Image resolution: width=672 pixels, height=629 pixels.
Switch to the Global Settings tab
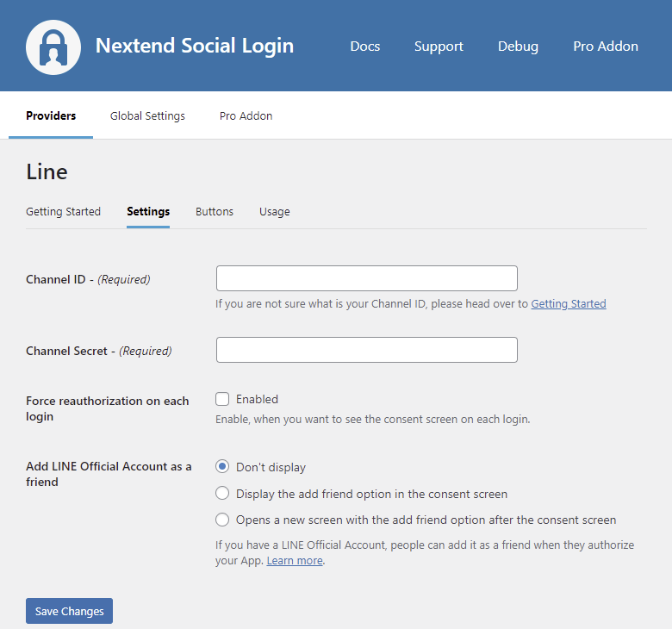point(147,116)
